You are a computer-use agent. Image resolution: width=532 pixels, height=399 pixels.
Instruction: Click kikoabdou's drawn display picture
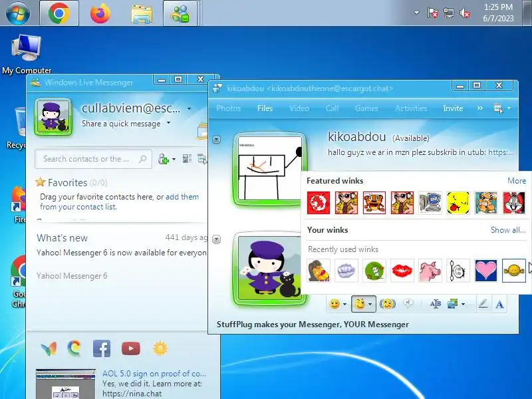[x=270, y=169]
